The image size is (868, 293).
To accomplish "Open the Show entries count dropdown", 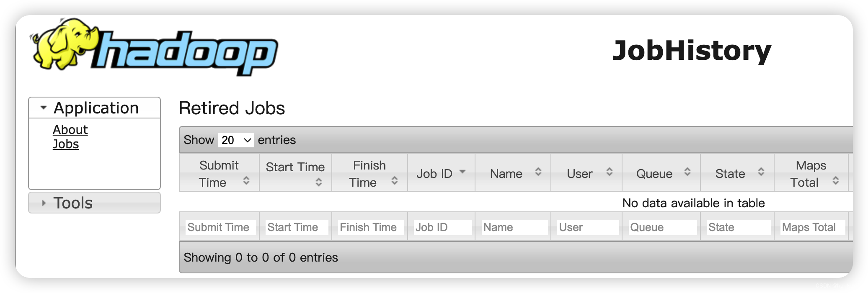I will (236, 140).
